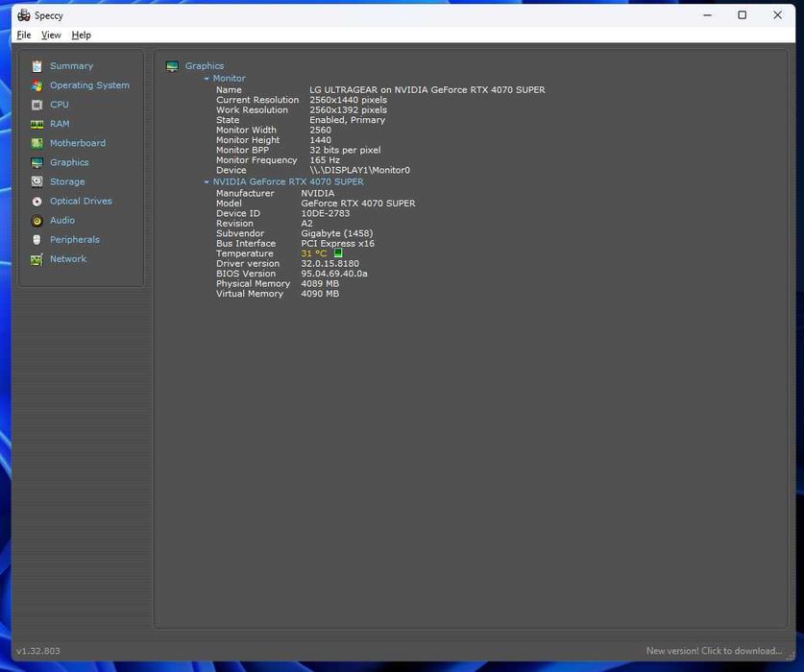The image size is (804, 672).
Task: Click the Monitor Frequency row label
Action: [x=256, y=160]
